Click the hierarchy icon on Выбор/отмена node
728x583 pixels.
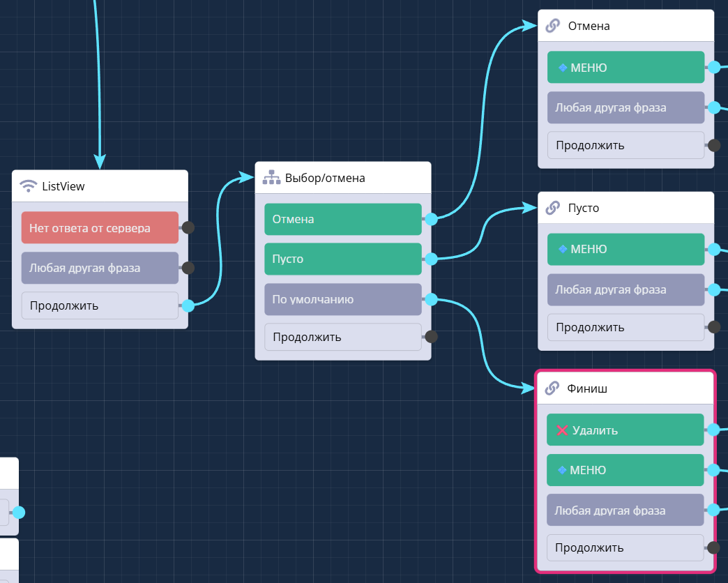pyautogui.click(x=271, y=178)
